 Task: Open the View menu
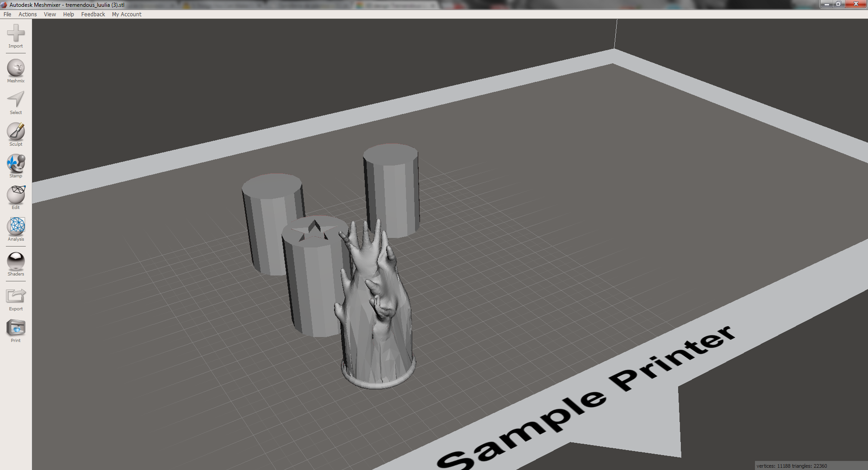pos(50,14)
